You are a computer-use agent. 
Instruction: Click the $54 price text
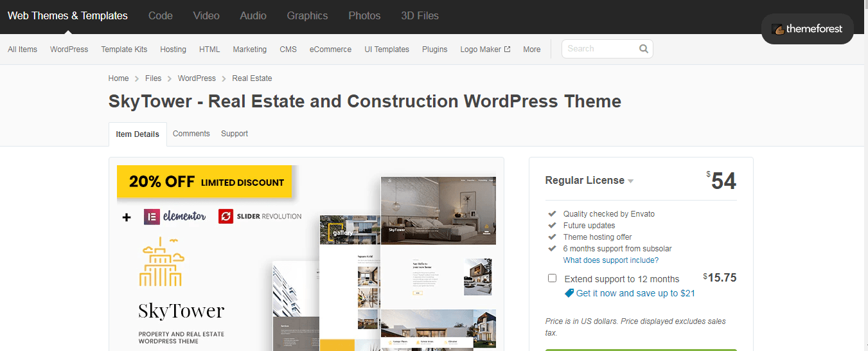click(x=722, y=181)
